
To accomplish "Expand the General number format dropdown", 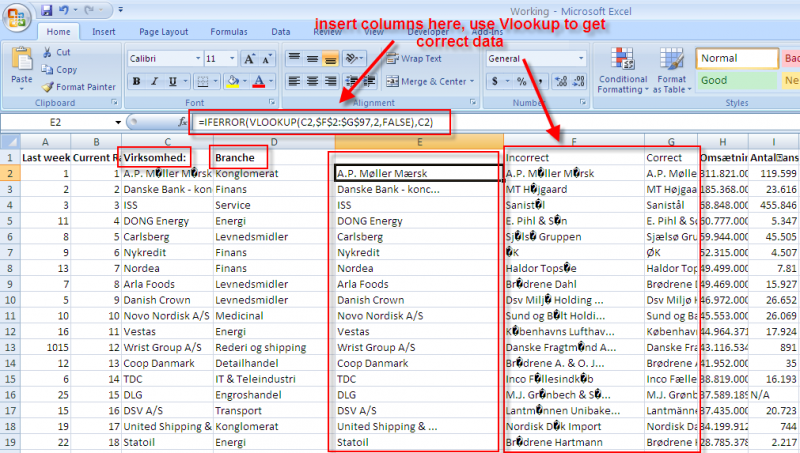I will pyautogui.click(x=579, y=59).
